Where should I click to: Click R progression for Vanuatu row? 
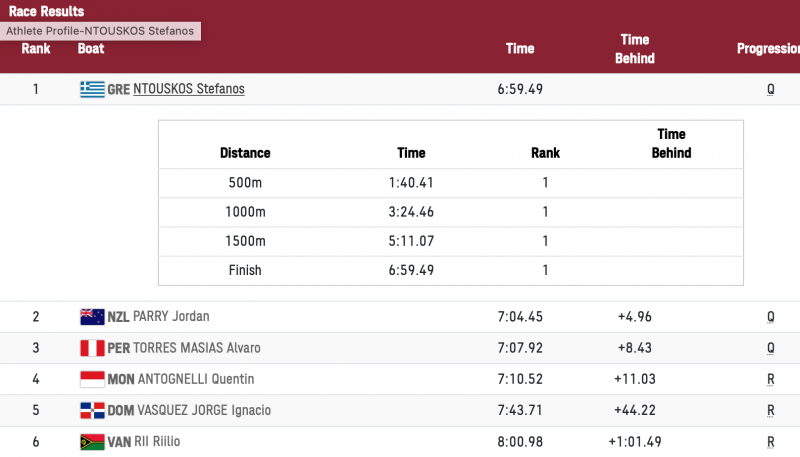(771, 441)
